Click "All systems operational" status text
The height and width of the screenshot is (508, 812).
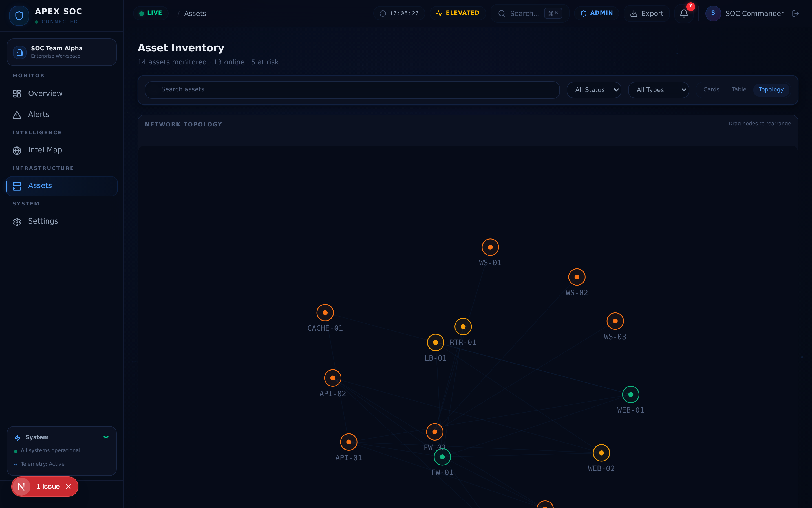coord(50,450)
